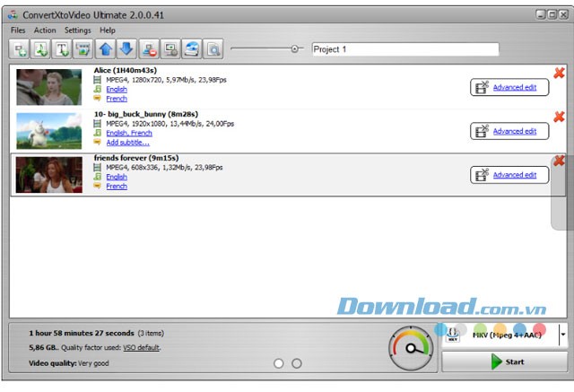Click the audio note icon in Alice row
The height and width of the screenshot is (392, 574).
97,89
